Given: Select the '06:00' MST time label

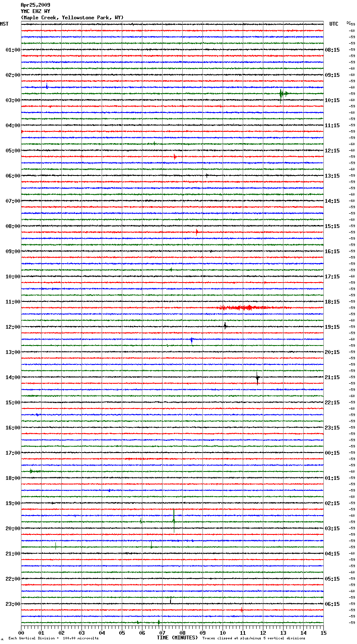Looking at the screenshot, I should pos(13,176).
